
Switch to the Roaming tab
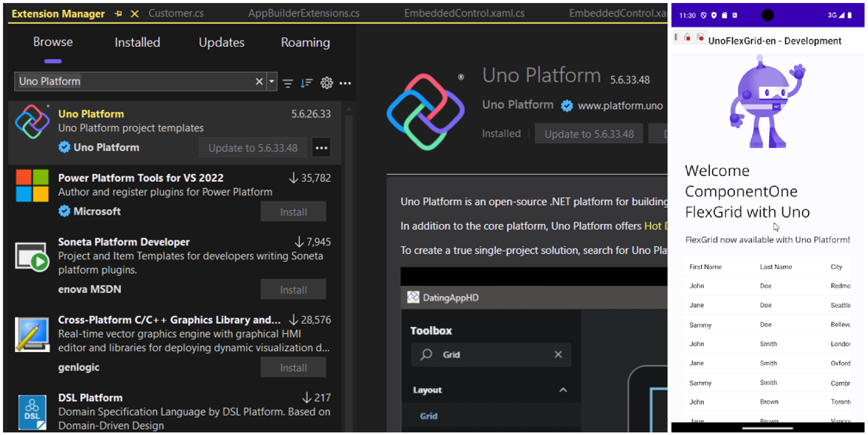pyautogui.click(x=305, y=42)
